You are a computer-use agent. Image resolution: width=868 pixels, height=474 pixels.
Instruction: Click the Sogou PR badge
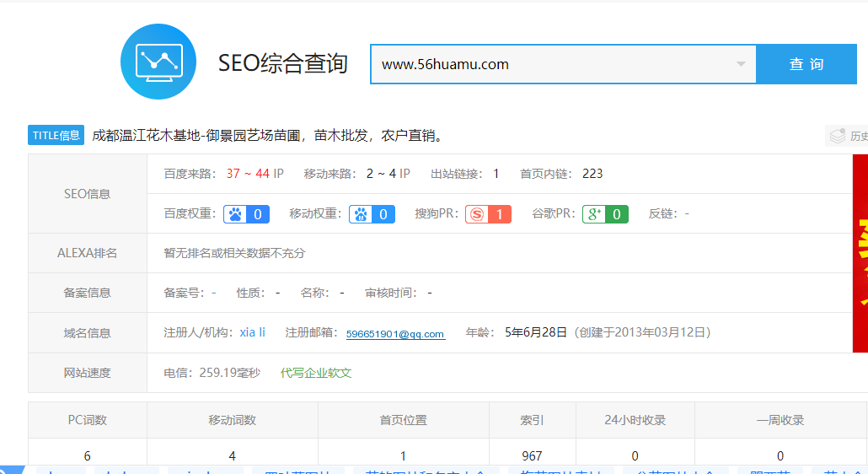488,214
